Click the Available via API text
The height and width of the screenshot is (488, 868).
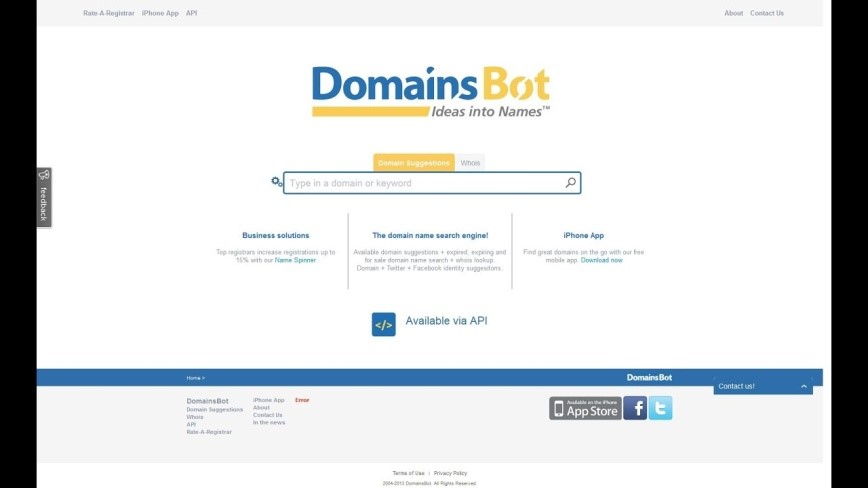tap(446, 321)
